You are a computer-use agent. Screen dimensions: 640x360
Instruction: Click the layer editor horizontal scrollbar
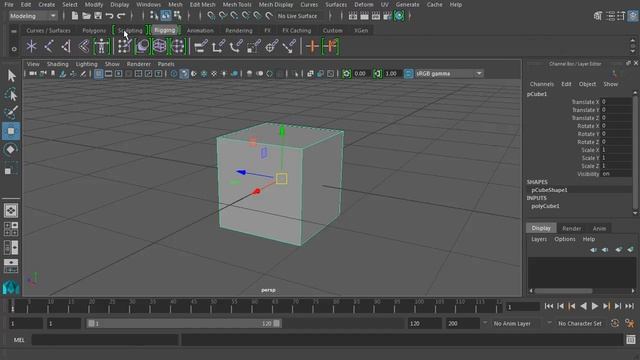[563, 291]
